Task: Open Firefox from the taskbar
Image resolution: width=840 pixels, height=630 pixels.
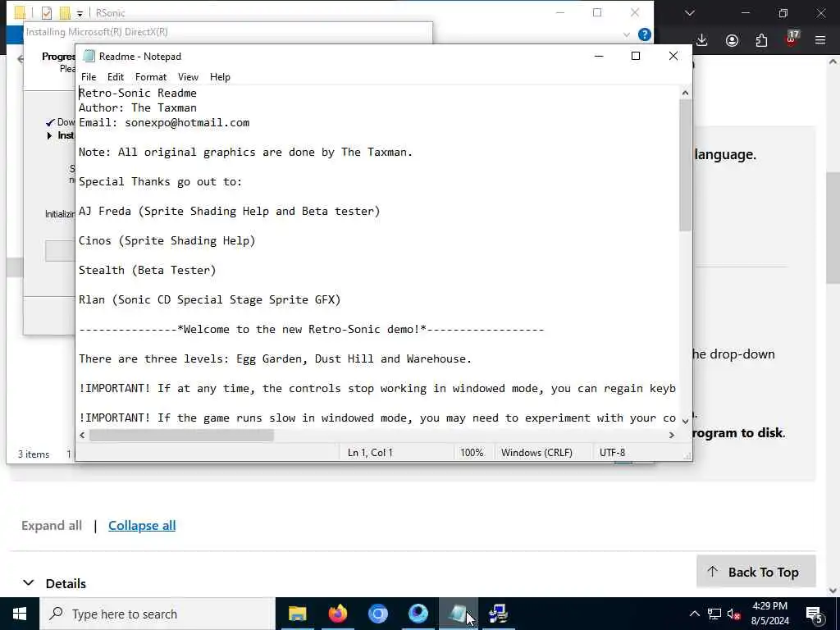Action: click(337, 614)
